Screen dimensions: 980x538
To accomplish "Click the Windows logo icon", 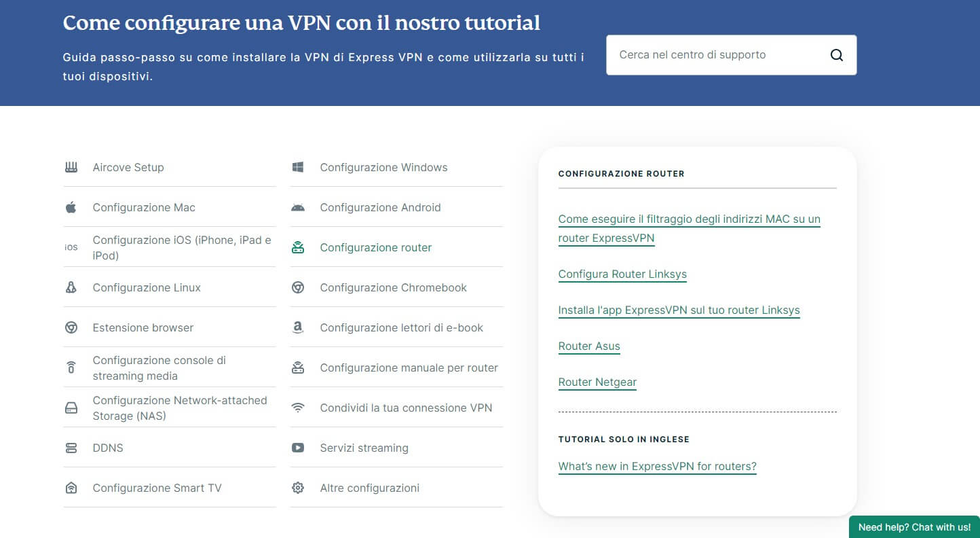I will tap(298, 167).
